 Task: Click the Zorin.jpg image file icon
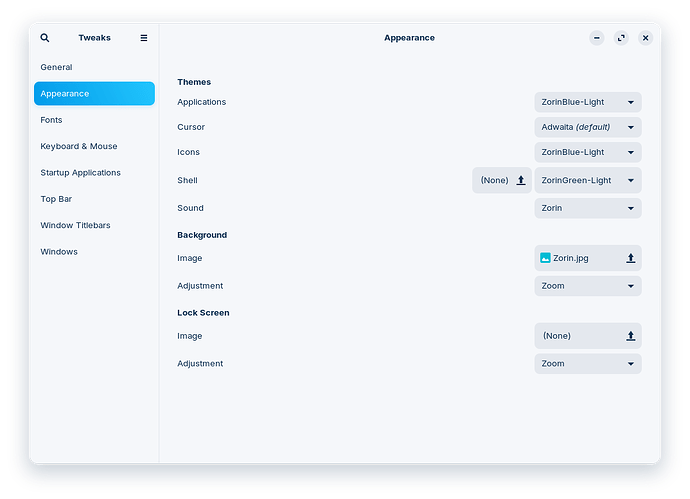point(545,258)
